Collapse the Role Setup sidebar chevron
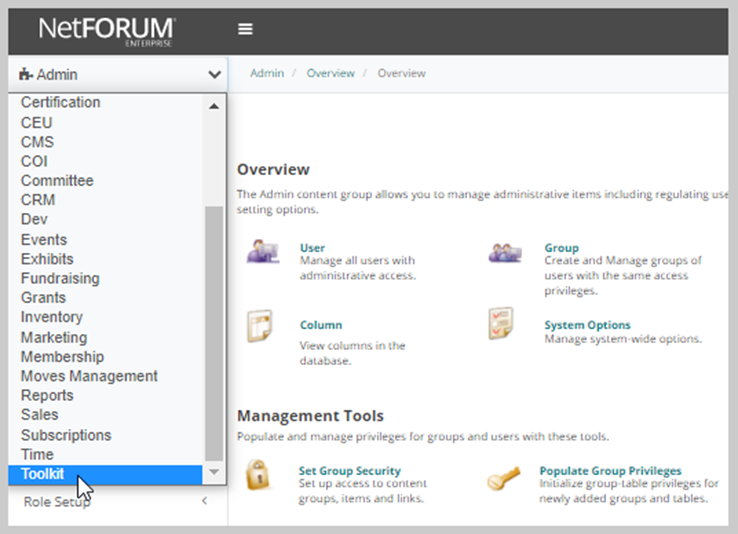 click(204, 501)
